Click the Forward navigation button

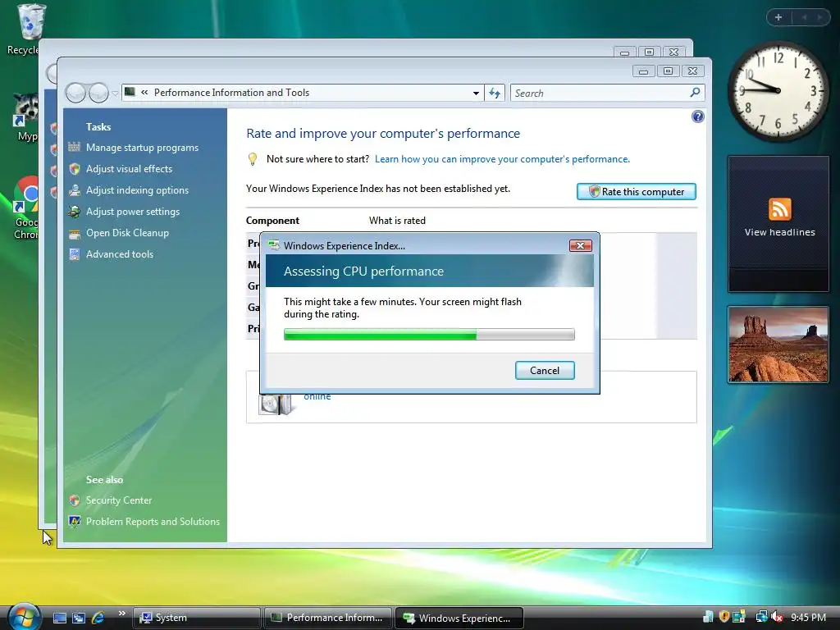pos(98,94)
